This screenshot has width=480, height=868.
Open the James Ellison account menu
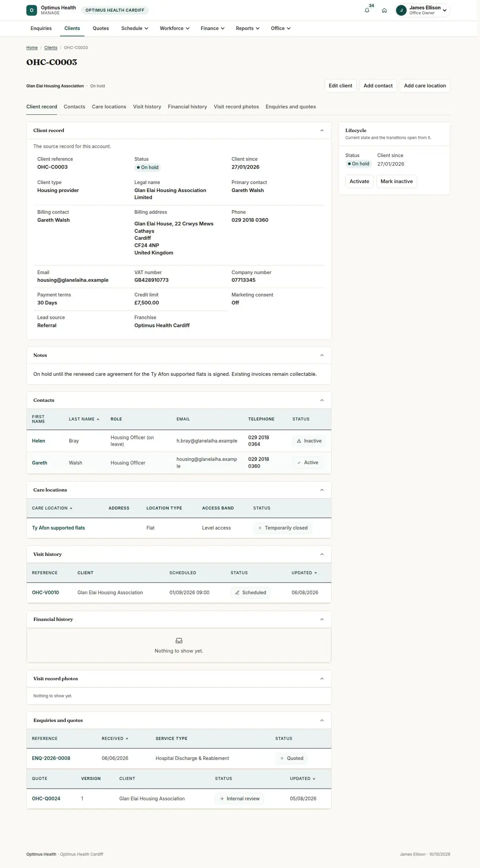422,10
